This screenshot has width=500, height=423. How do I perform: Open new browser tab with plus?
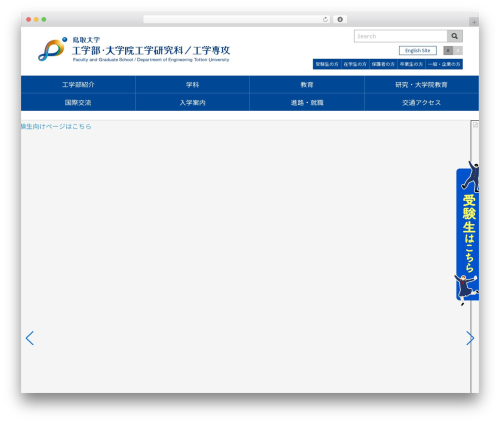(x=474, y=22)
